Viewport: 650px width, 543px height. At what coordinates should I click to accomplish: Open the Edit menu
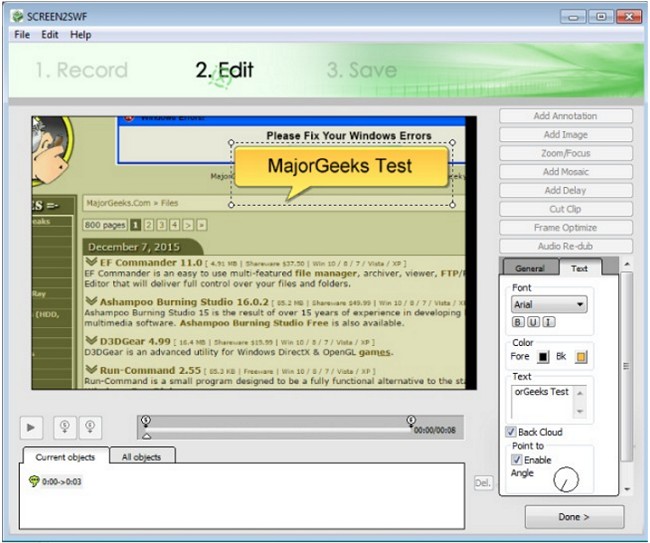pos(50,35)
